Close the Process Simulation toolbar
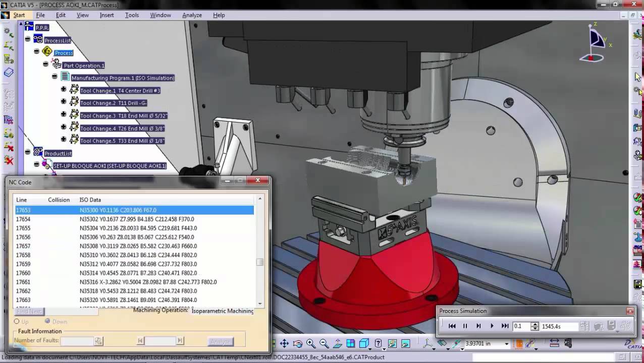 click(630, 311)
